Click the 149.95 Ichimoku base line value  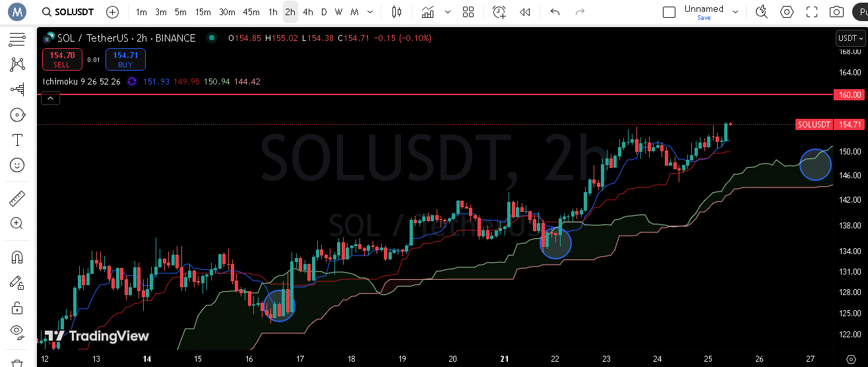click(x=187, y=82)
